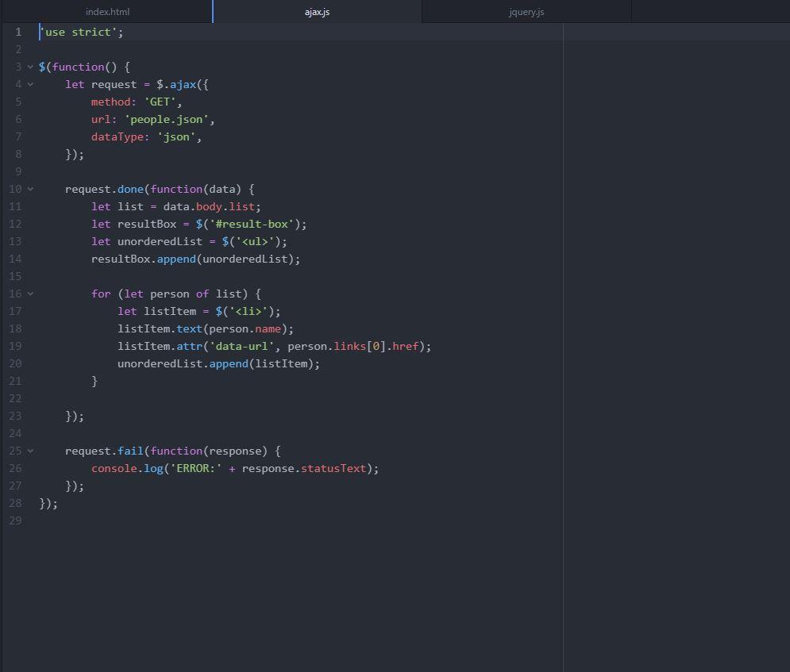
Task: Click resultBox.append on line 14
Action: point(144,259)
